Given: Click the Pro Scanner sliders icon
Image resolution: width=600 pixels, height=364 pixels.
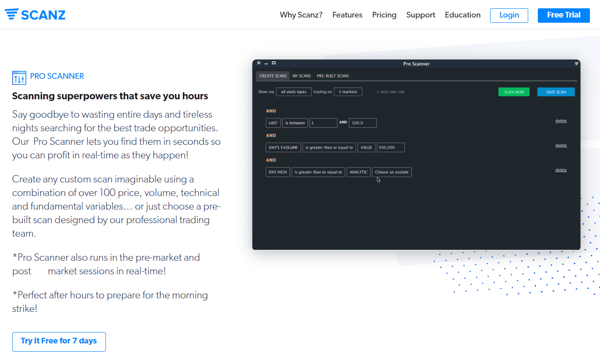Looking at the screenshot, I should pos(19,77).
